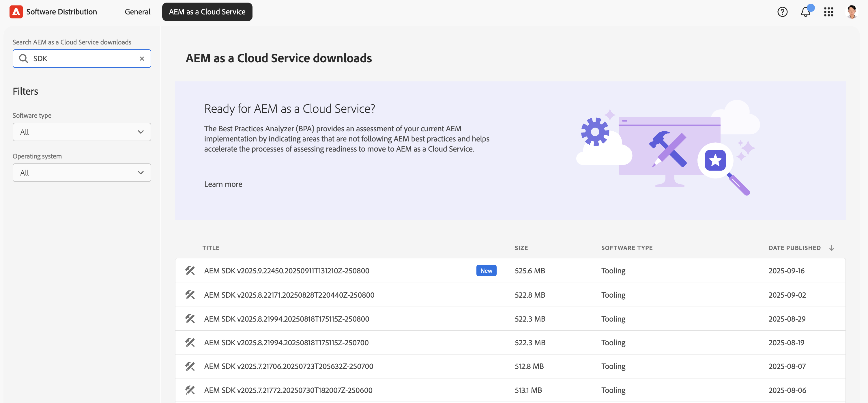This screenshot has width=868, height=403.
Task: Click the Title column header
Action: point(211,248)
